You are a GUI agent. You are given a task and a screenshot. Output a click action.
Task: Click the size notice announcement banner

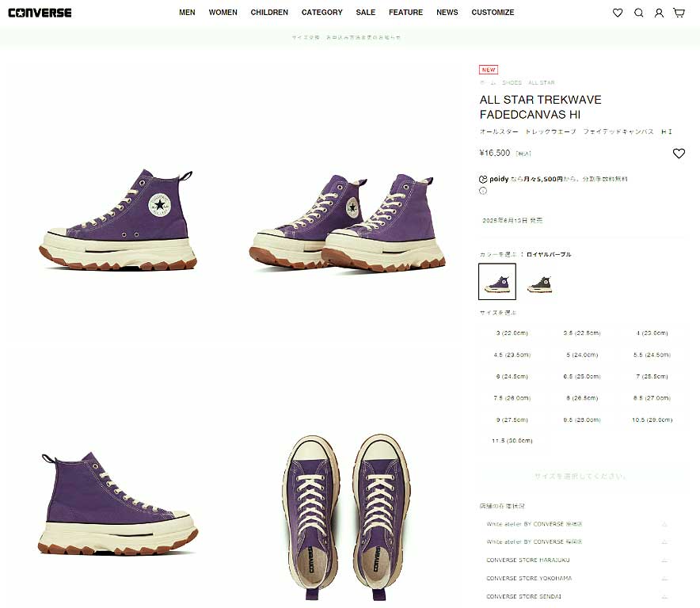[x=346, y=37]
